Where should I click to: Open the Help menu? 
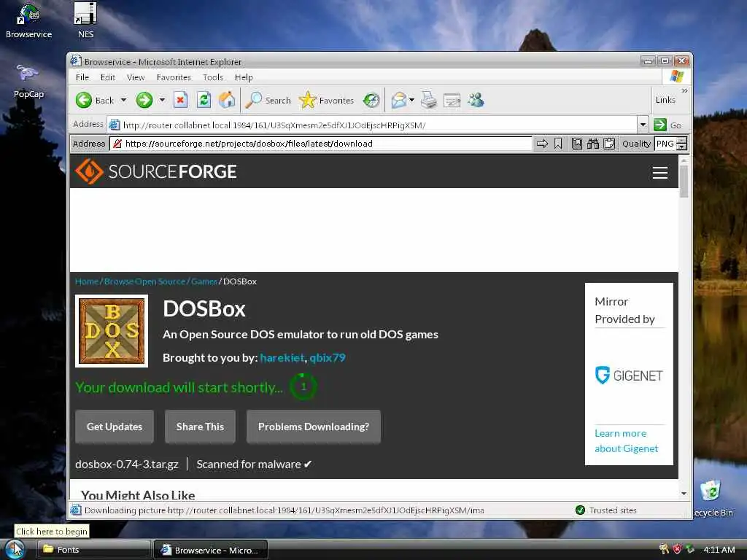(244, 77)
